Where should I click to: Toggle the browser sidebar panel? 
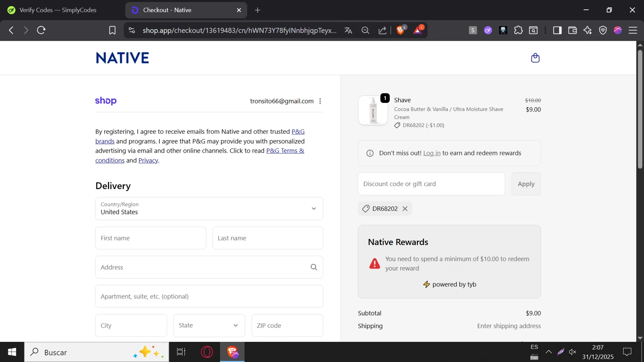click(x=557, y=30)
